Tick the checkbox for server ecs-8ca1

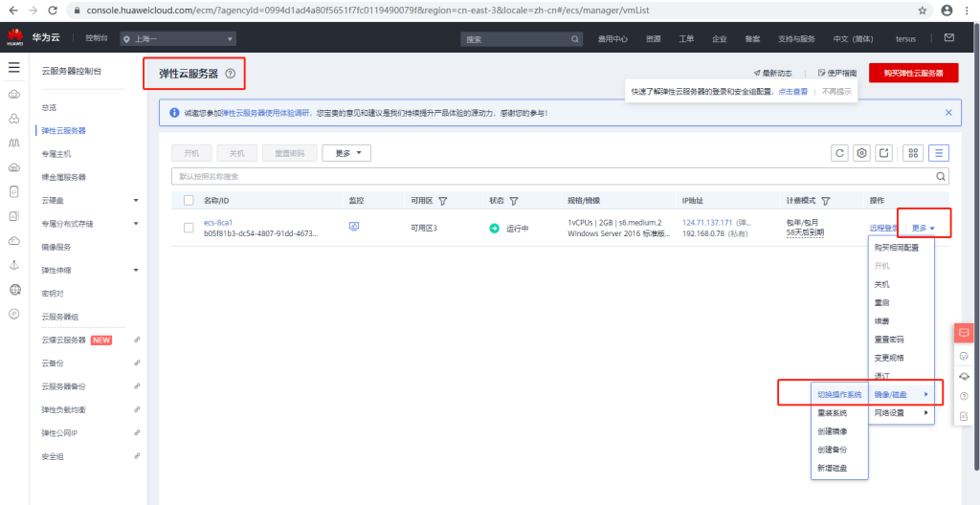click(x=189, y=229)
